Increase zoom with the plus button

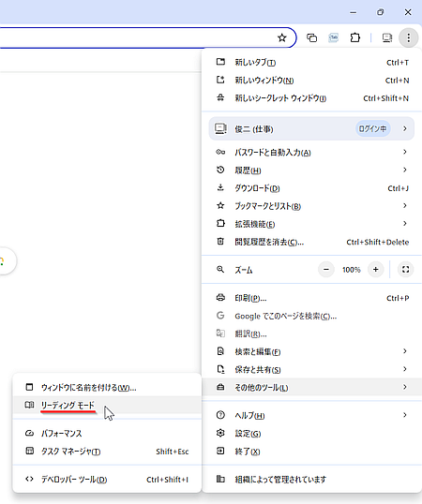pos(376,270)
